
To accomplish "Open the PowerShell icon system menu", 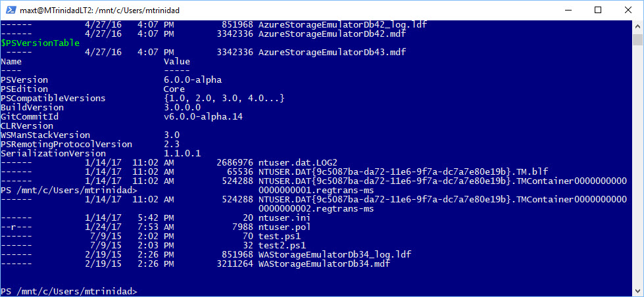I will coord(11,11).
